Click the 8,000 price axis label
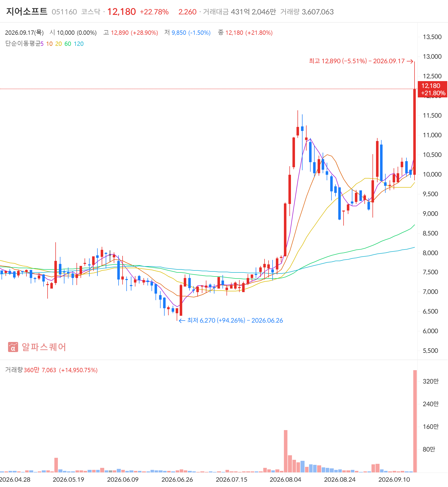The width and height of the screenshot is (448, 487). point(430,253)
